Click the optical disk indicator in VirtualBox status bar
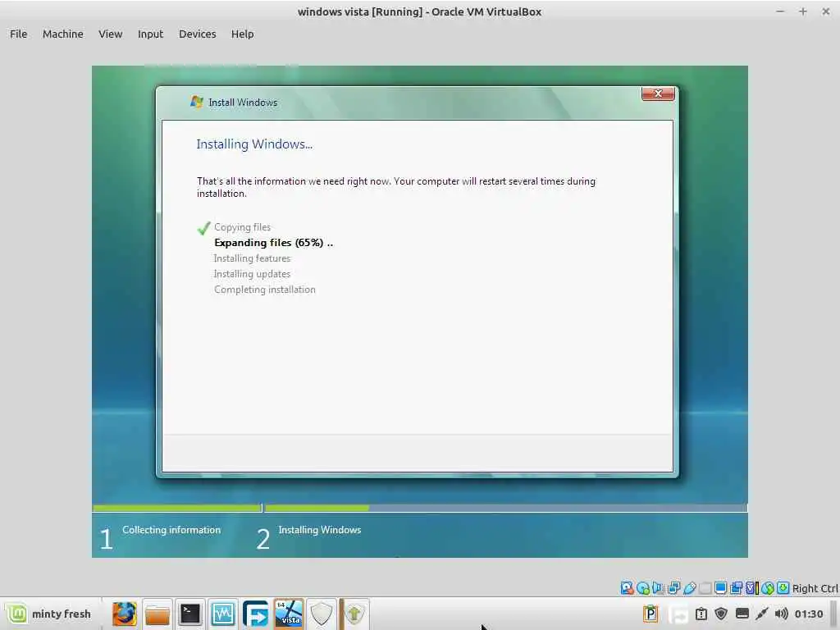 [643, 588]
